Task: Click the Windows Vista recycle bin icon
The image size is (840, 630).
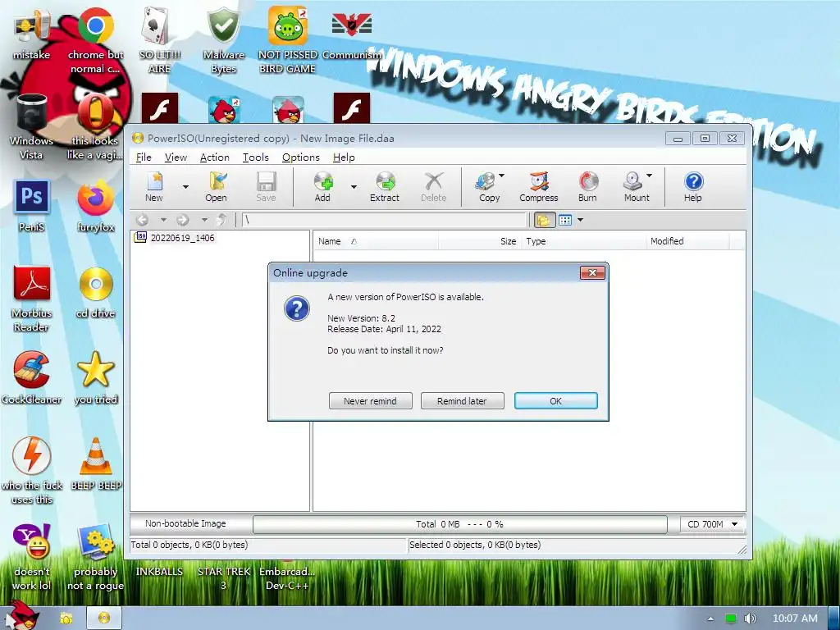Action: [x=31, y=126]
